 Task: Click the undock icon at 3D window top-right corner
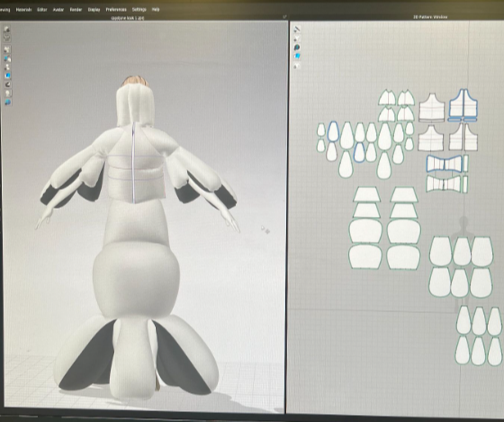(x=284, y=16)
